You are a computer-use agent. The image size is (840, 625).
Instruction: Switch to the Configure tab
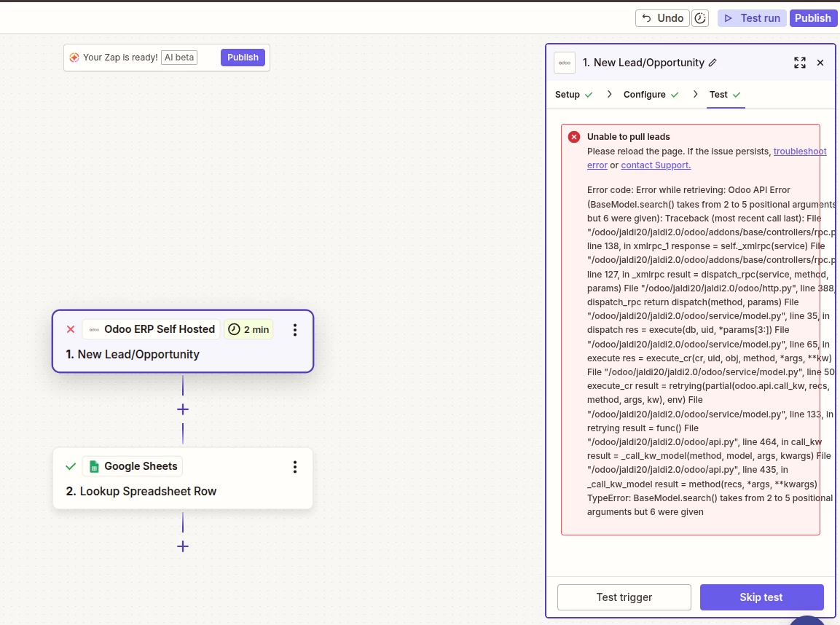coord(651,95)
